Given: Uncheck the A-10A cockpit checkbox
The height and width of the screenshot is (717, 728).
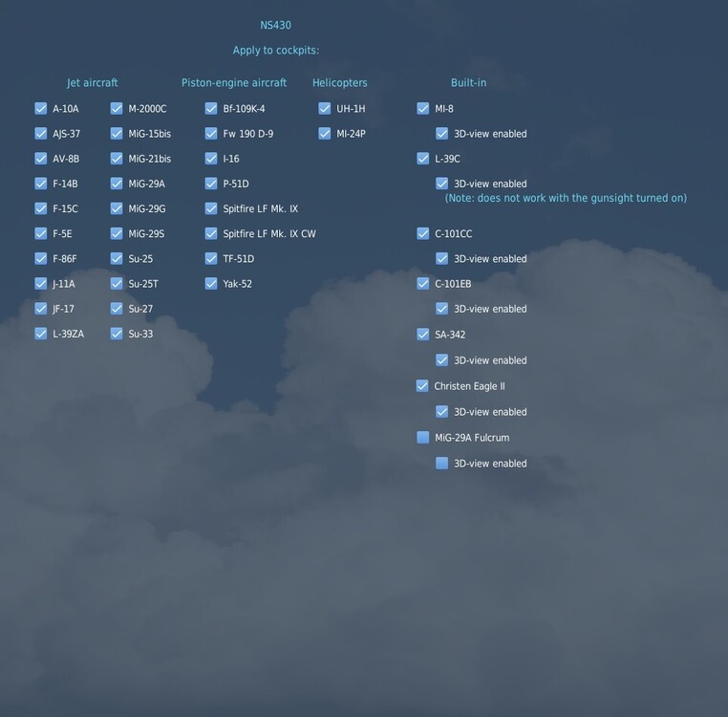Looking at the screenshot, I should click(x=41, y=109).
